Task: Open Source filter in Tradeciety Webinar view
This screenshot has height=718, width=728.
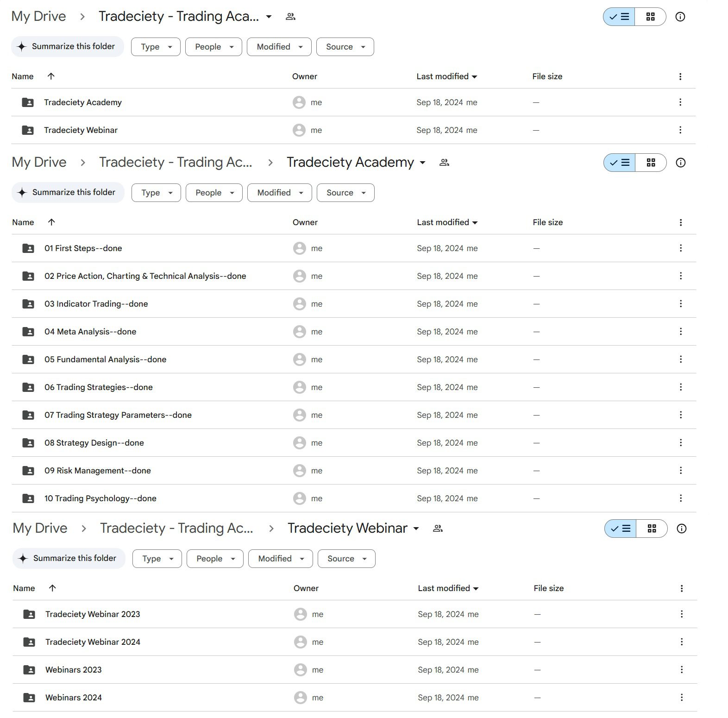Action: (346, 559)
